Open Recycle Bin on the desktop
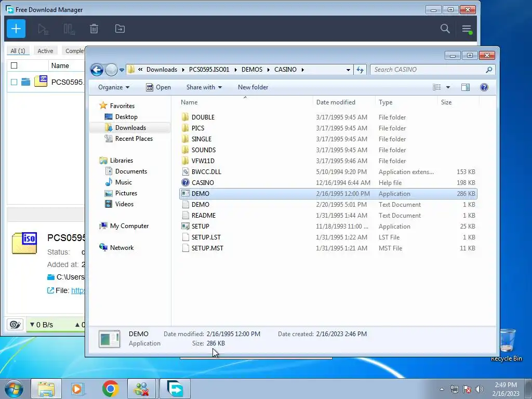 click(x=507, y=345)
